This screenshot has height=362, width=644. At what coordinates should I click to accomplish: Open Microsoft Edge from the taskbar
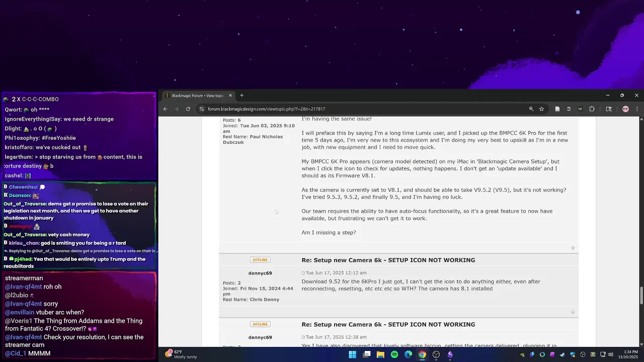408,354
